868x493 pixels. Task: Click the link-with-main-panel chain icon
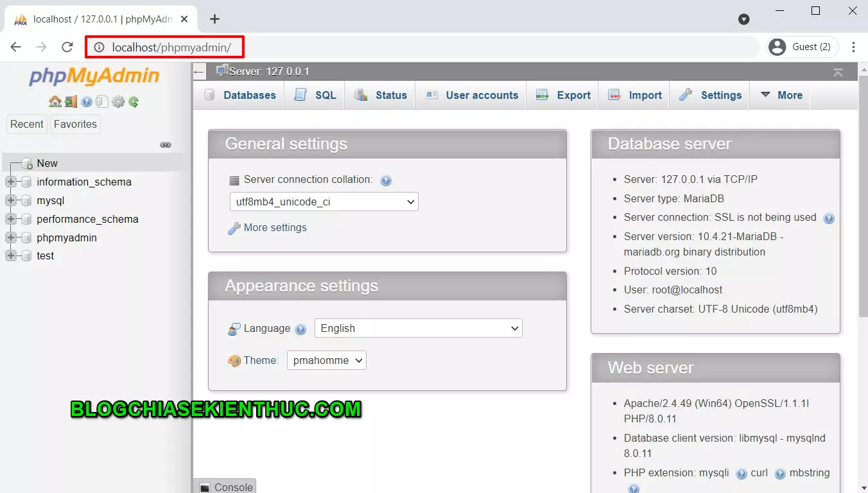click(166, 145)
